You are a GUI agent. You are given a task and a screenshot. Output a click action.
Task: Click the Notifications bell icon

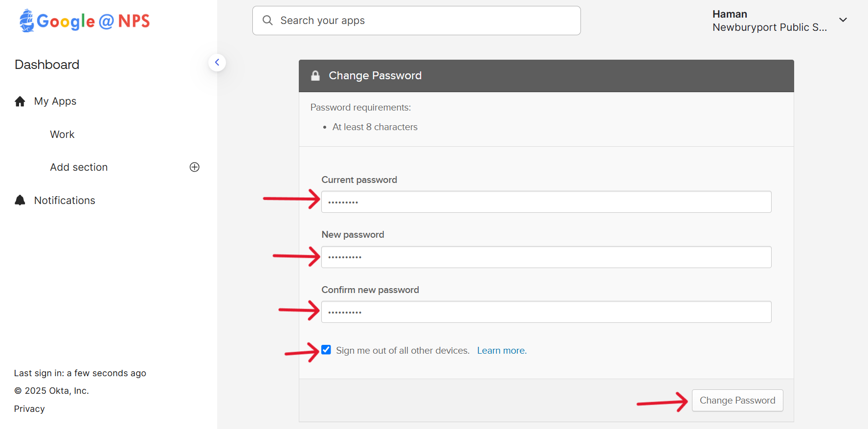tap(20, 200)
